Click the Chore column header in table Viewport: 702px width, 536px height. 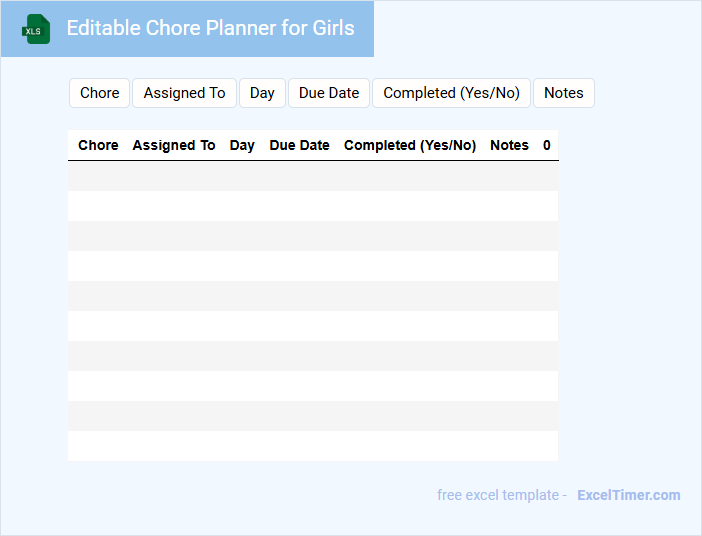[x=98, y=145]
